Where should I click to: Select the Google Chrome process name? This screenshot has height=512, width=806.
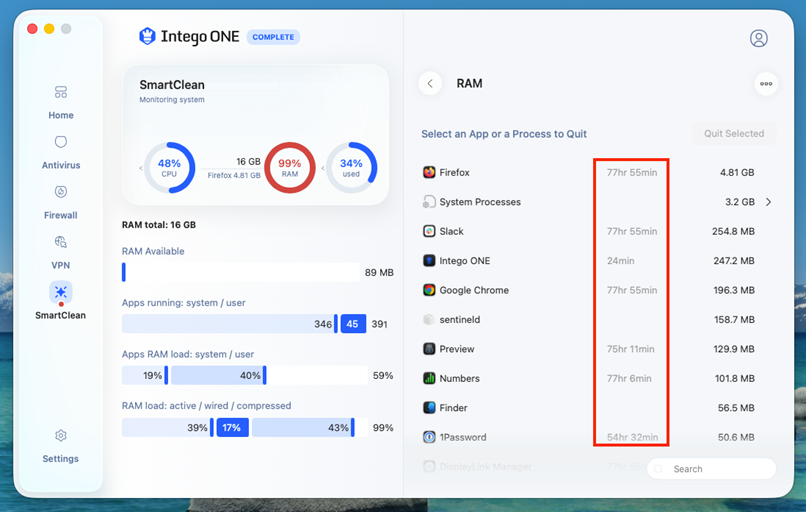[474, 290]
